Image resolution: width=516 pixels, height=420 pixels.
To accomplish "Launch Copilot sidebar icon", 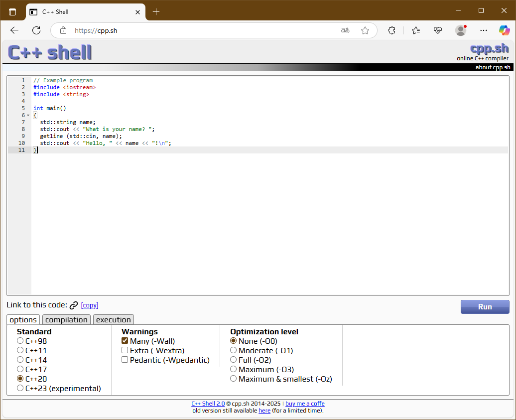I will point(504,30).
